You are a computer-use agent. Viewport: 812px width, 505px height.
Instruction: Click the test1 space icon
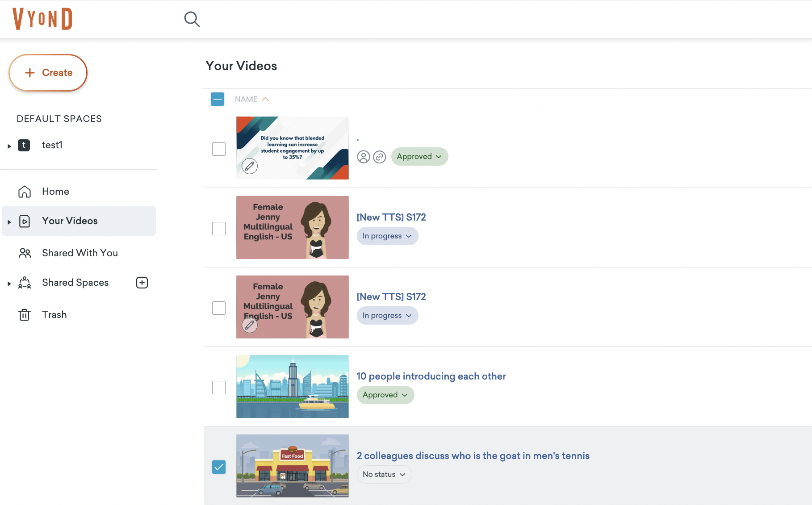tap(24, 145)
